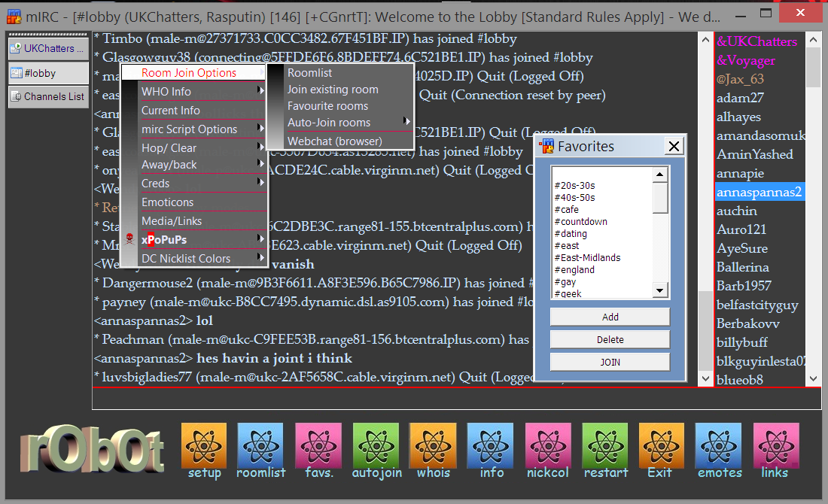
Task: Click the emotes blue atom icon
Action: pos(718,445)
